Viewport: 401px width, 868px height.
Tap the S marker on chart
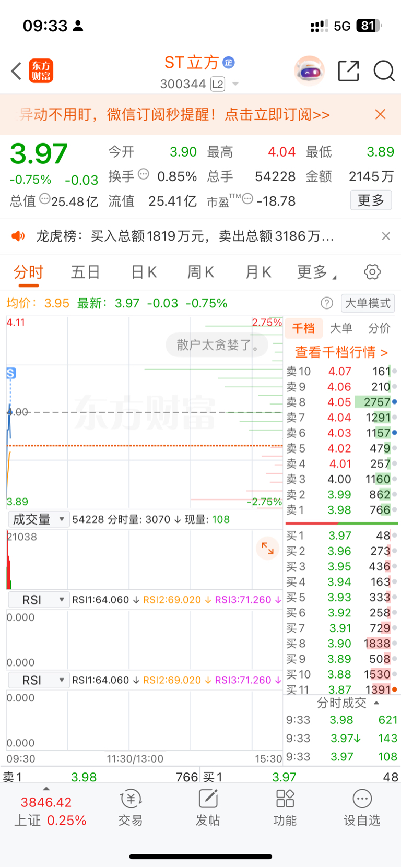click(x=11, y=373)
